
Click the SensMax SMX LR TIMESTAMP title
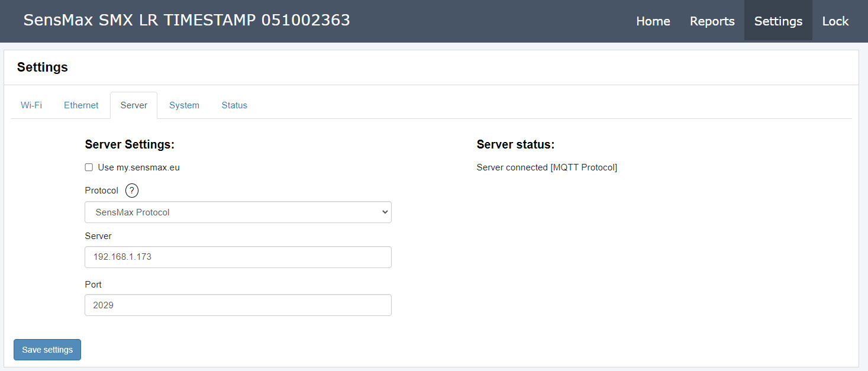coord(186,20)
